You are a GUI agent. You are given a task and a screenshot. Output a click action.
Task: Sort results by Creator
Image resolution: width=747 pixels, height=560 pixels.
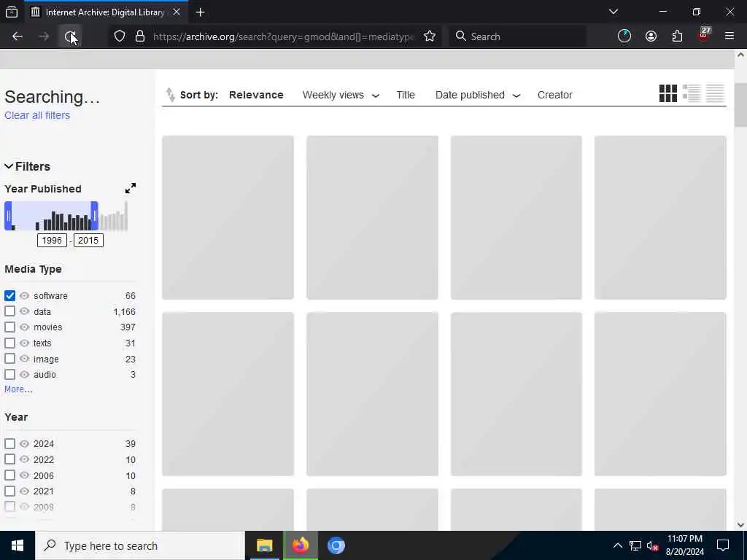(x=554, y=95)
